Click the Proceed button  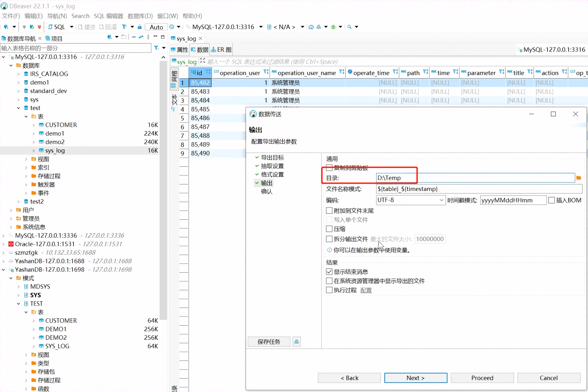482,378
